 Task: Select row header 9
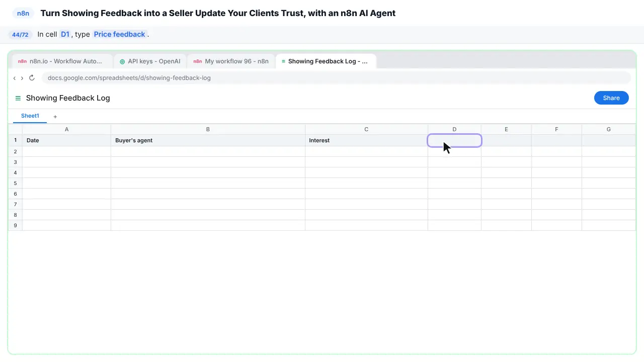[x=15, y=225]
